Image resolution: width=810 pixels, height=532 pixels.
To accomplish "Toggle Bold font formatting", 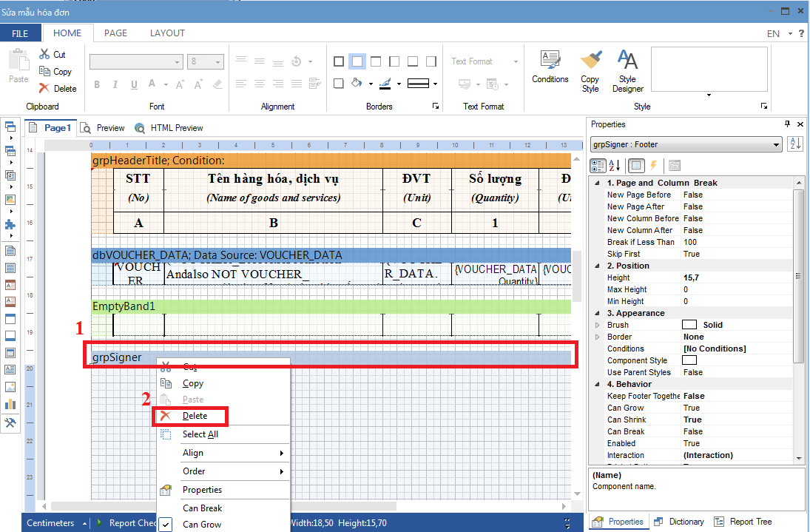I will 97,84.
